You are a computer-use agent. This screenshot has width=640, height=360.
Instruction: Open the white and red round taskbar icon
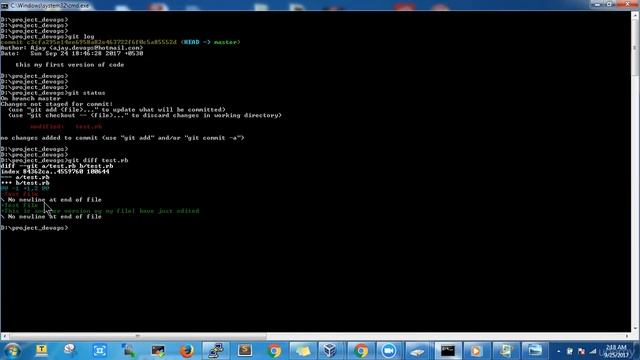point(70,351)
